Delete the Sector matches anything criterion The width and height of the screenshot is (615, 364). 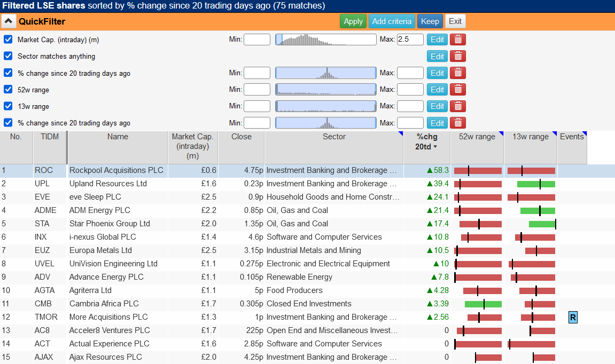click(x=458, y=57)
